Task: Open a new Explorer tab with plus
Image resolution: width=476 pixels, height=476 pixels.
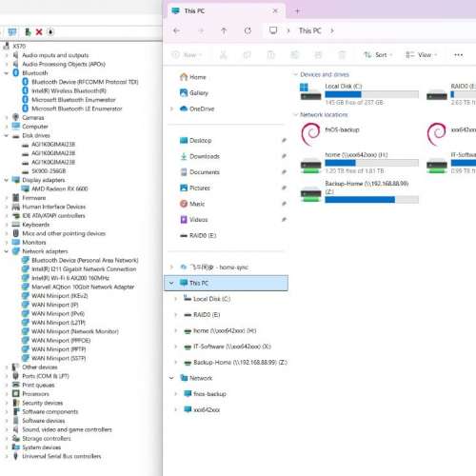Action: click(x=297, y=11)
